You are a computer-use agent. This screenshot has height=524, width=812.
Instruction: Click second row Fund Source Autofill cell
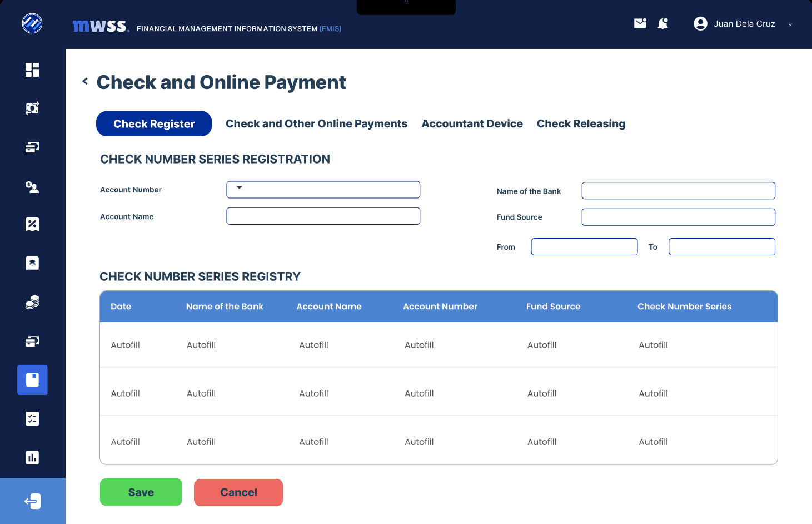tap(542, 393)
